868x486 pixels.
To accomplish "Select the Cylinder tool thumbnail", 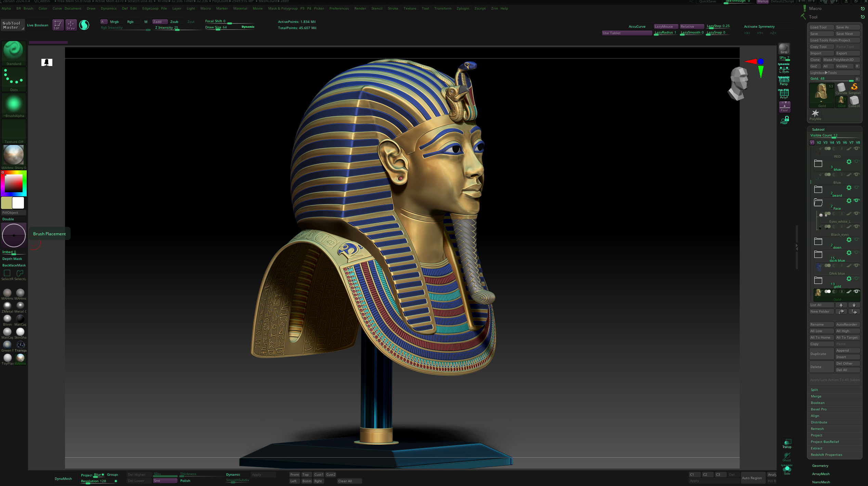I will (841, 89).
